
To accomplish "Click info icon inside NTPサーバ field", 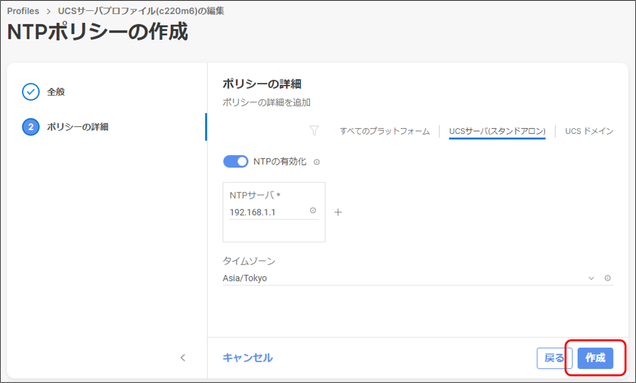I will point(313,210).
